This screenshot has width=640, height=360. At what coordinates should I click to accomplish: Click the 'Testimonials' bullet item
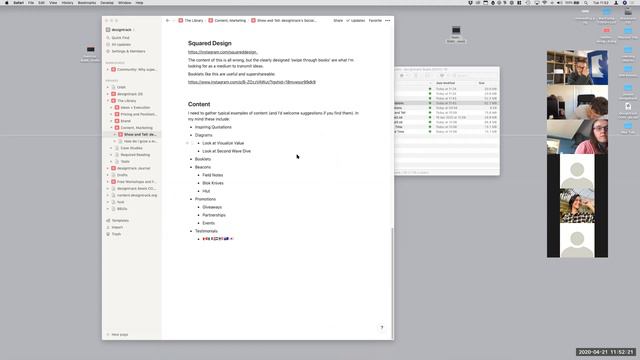tap(206, 231)
